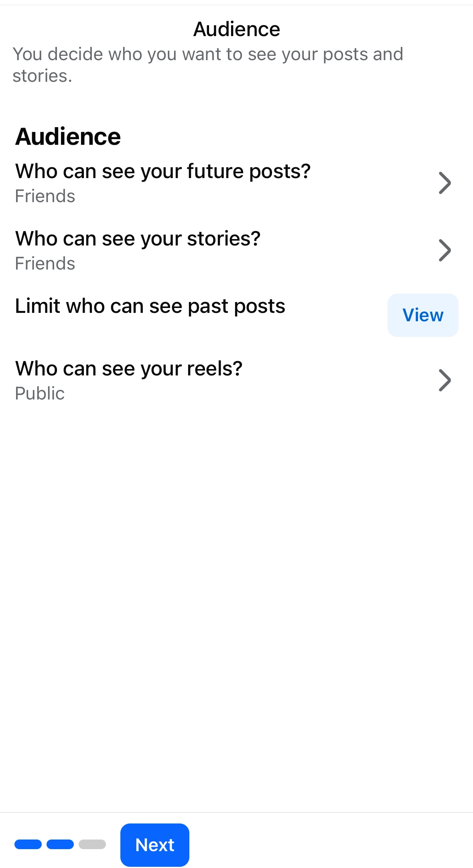473x868 pixels.
Task: Tap the gray third progress step indicator
Action: (92, 844)
